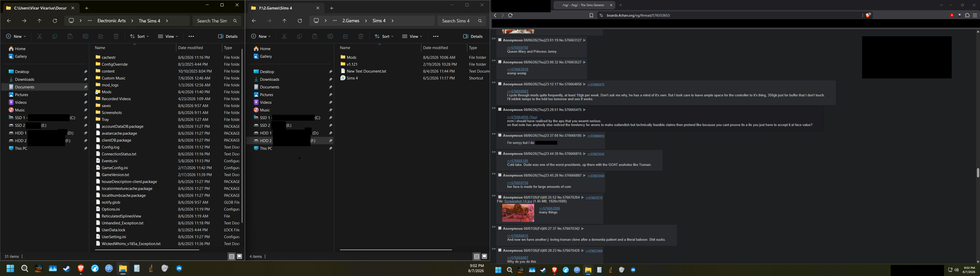Add a new tab in the C:\Users Explorer window
Viewport: 980px width, 276px height.
(x=87, y=8)
